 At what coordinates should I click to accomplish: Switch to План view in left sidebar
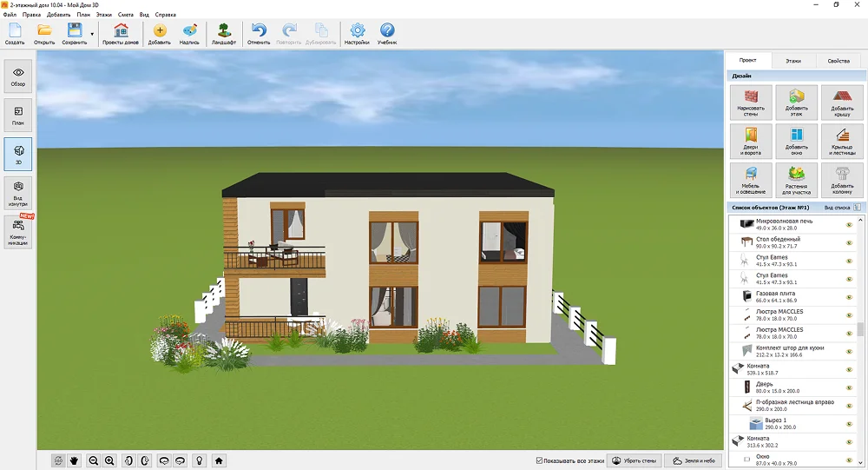18,116
